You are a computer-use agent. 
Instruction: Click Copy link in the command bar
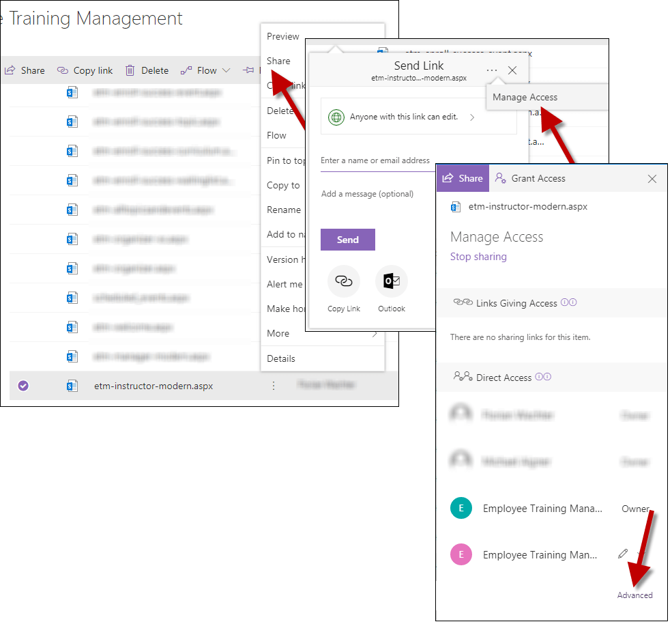point(85,70)
